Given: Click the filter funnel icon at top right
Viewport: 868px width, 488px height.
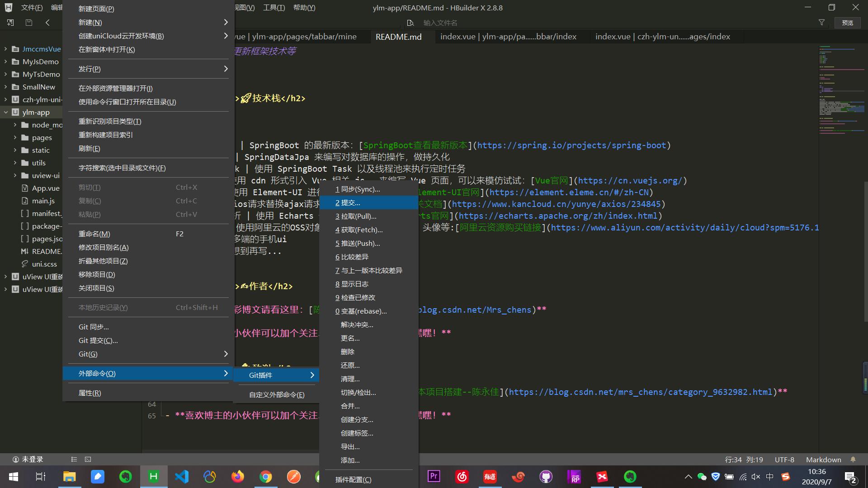Looking at the screenshot, I should pyautogui.click(x=822, y=23).
